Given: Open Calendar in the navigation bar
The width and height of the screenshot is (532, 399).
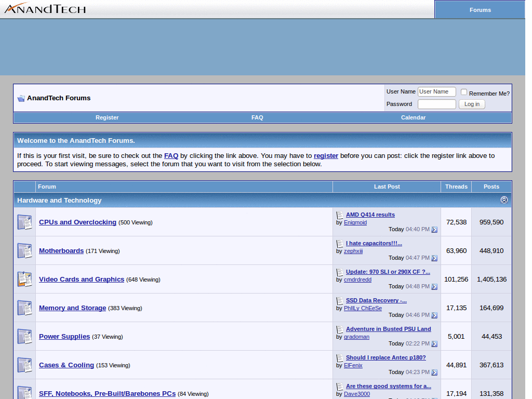Looking at the screenshot, I should pyautogui.click(x=413, y=117).
